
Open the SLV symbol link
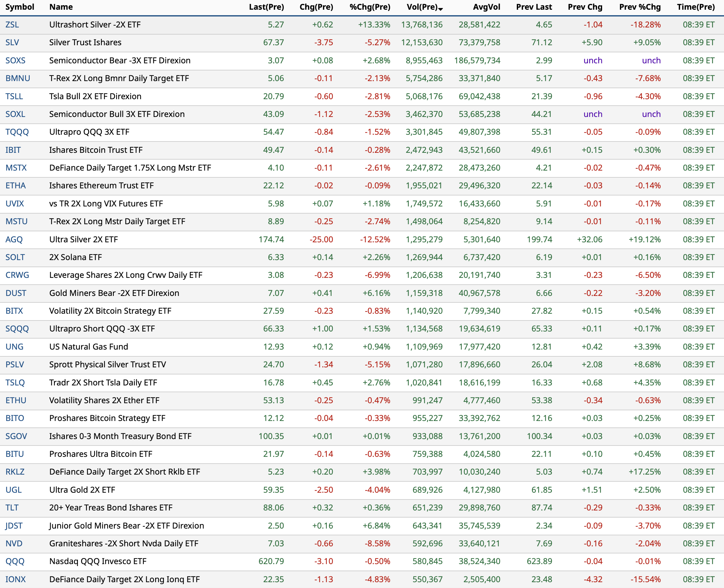[x=12, y=42]
